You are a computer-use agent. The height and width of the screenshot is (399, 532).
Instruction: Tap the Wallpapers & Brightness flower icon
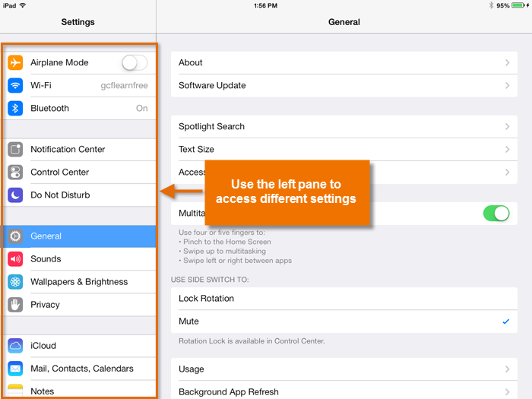pyautogui.click(x=15, y=282)
